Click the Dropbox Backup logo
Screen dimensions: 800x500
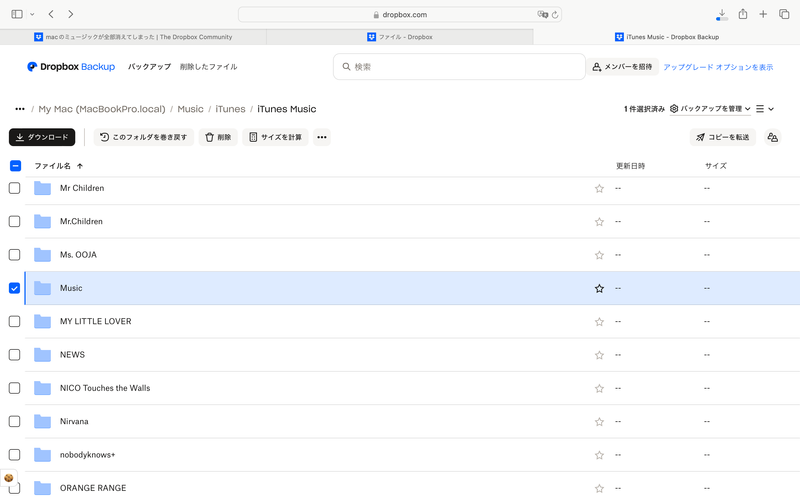pos(71,67)
